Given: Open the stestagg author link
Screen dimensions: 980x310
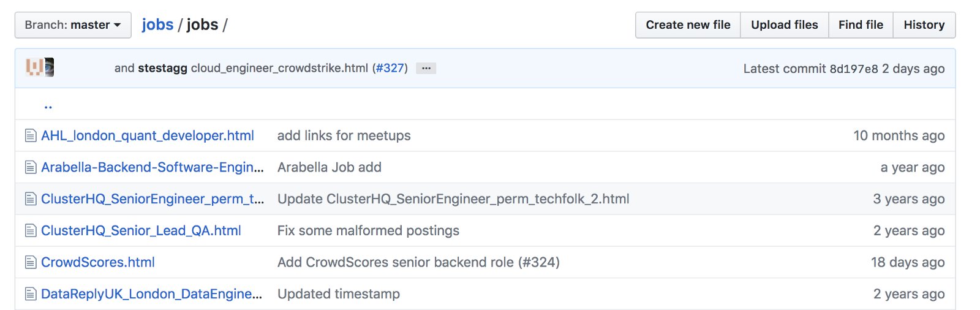Looking at the screenshot, I should 162,68.
